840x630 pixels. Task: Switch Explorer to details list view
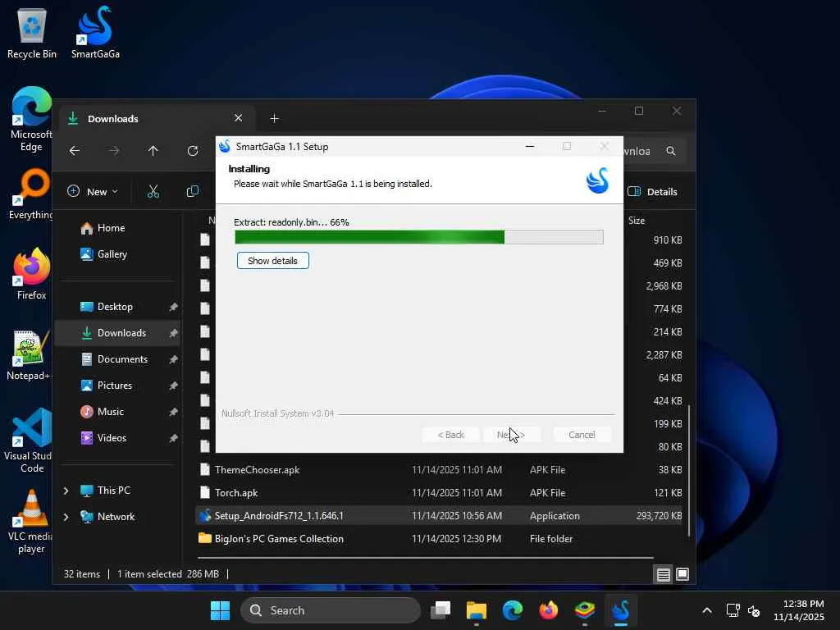tap(663, 574)
